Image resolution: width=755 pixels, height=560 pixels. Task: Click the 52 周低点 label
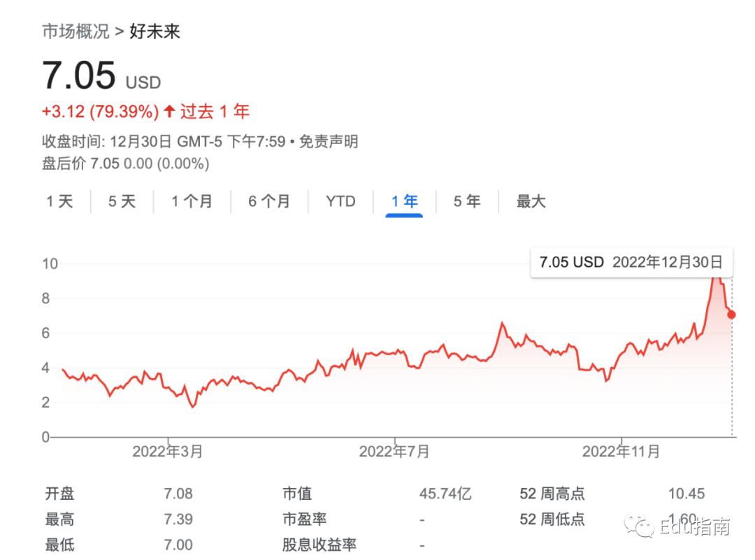(552, 519)
